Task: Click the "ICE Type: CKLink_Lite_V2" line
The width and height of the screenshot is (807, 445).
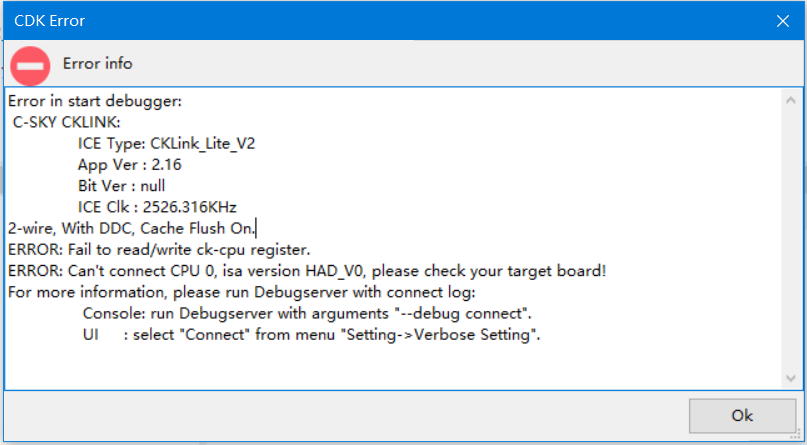Action: (x=166, y=143)
